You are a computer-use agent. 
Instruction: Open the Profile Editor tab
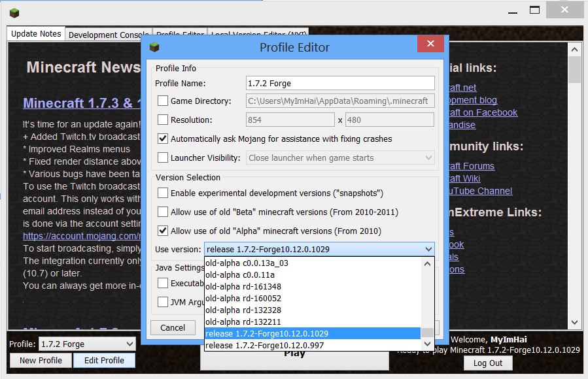click(180, 33)
